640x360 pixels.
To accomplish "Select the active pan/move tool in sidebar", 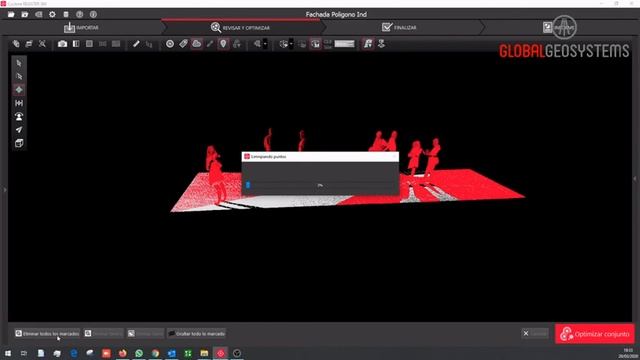I will (19, 90).
